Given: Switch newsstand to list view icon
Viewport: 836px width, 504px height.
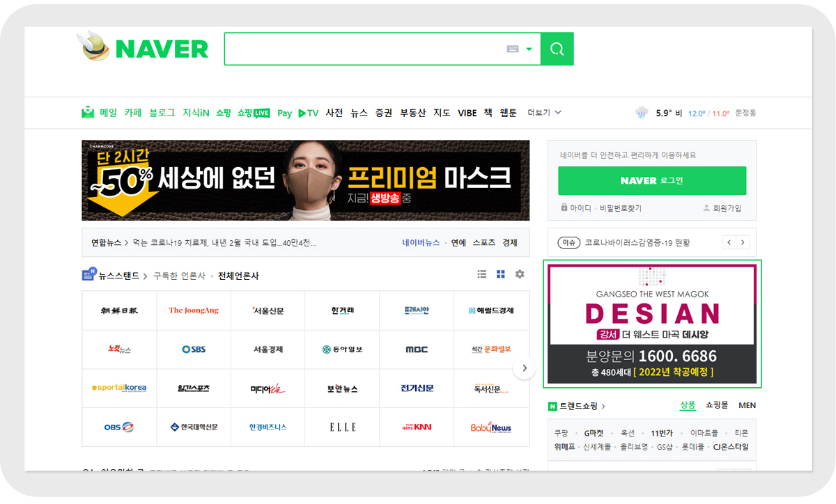Looking at the screenshot, I should [481, 274].
